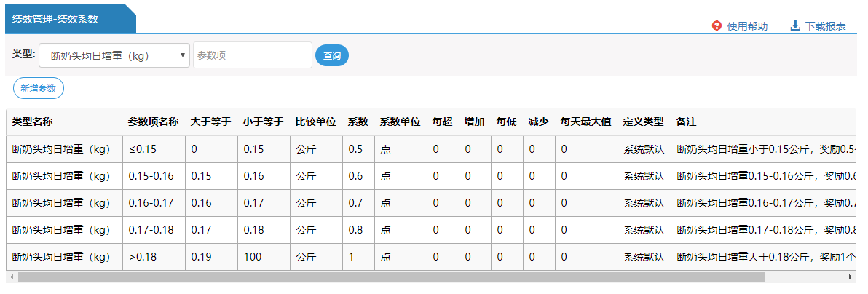Open the 下载报表 download link
This screenshot has height=294, width=868.
tap(825, 26)
